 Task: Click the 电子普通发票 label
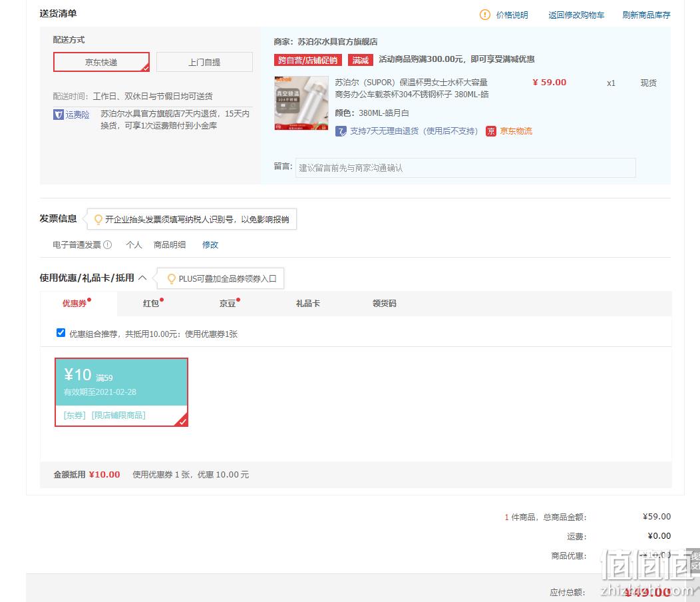tap(77, 245)
